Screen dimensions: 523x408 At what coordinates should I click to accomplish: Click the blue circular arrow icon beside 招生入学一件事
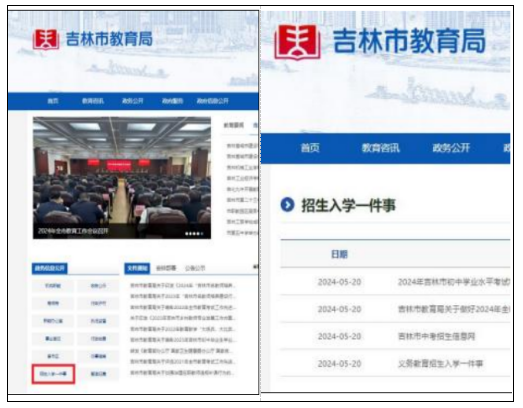click(x=288, y=205)
